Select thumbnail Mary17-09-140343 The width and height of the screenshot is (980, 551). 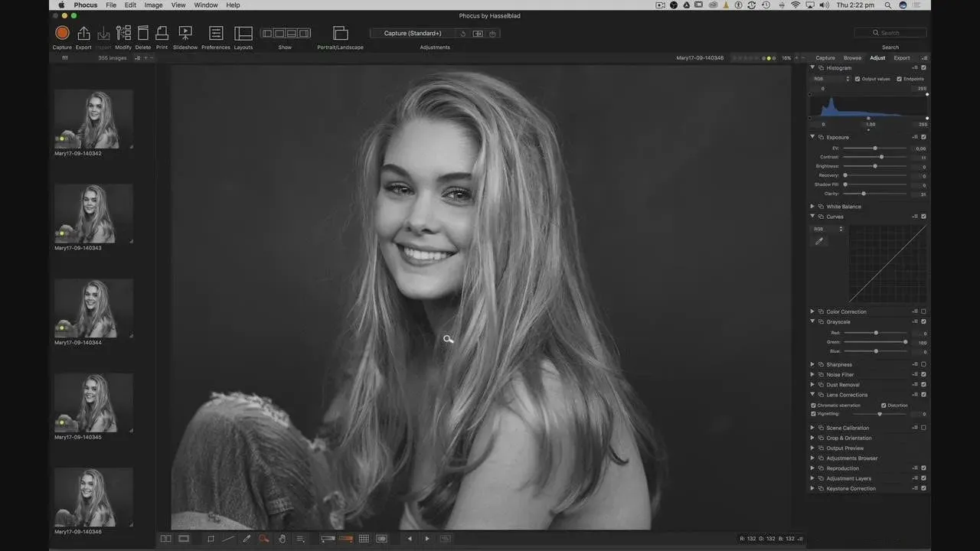click(93, 213)
